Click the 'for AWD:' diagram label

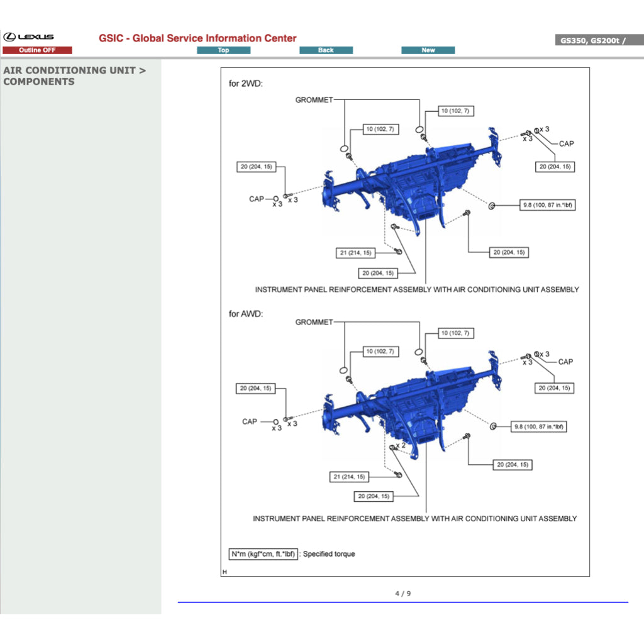click(x=246, y=314)
